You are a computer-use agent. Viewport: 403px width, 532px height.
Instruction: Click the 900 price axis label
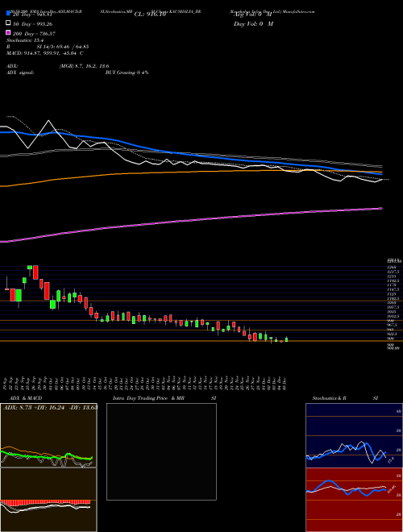pyautogui.click(x=390, y=339)
